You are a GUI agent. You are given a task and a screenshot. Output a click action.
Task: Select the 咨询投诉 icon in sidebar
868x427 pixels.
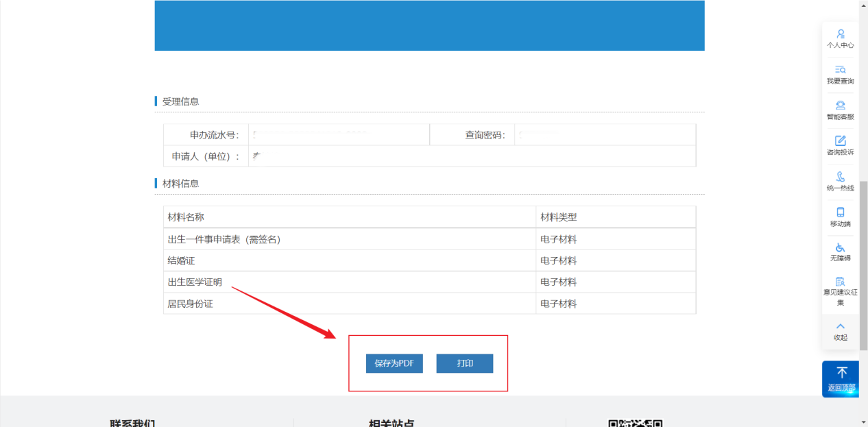click(x=840, y=141)
